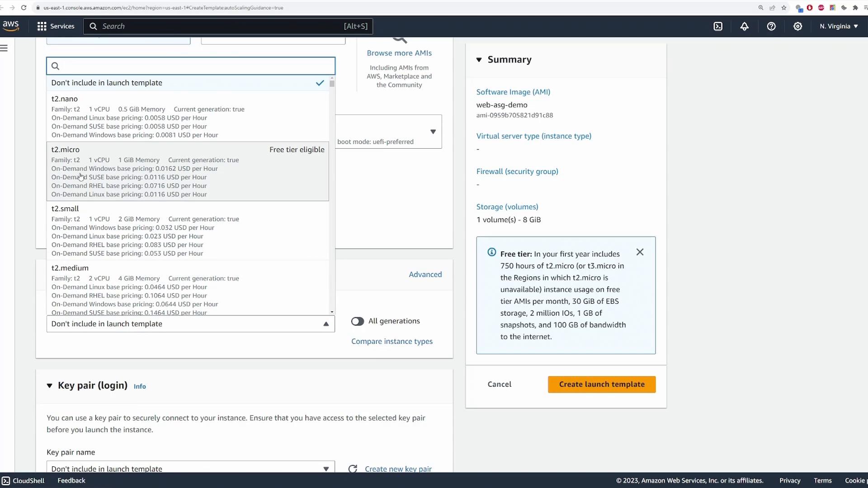Image resolution: width=868 pixels, height=488 pixels.
Task: Open the notifications bell
Action: 744,26
